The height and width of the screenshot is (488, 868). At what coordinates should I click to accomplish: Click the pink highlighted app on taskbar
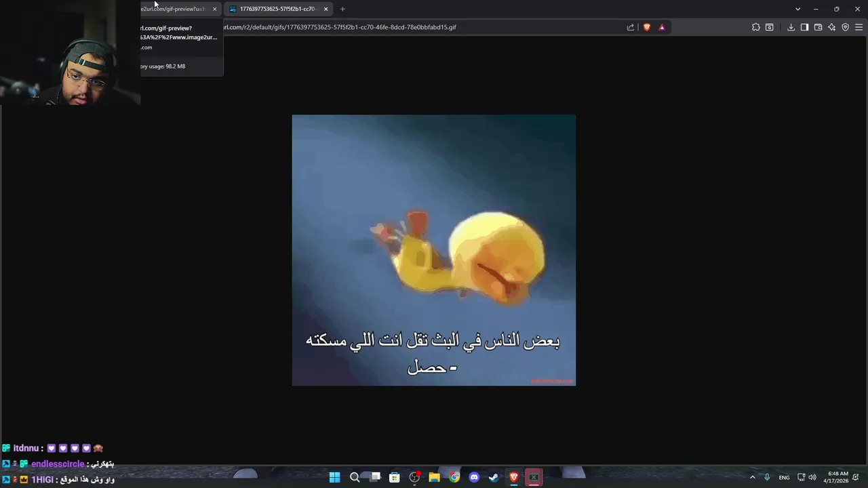coord(534,477)
